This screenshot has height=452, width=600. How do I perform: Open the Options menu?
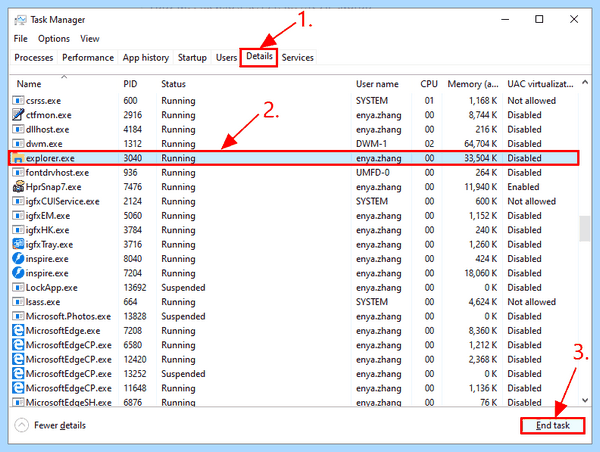[54, 39]
